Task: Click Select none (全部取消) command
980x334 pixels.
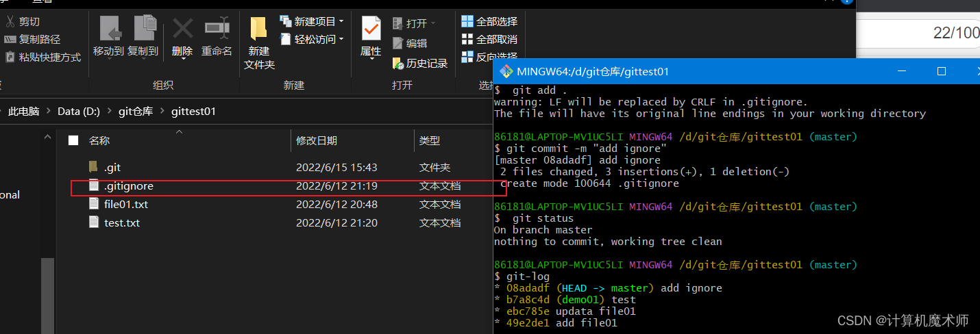Action: click(x=489, y=40)
